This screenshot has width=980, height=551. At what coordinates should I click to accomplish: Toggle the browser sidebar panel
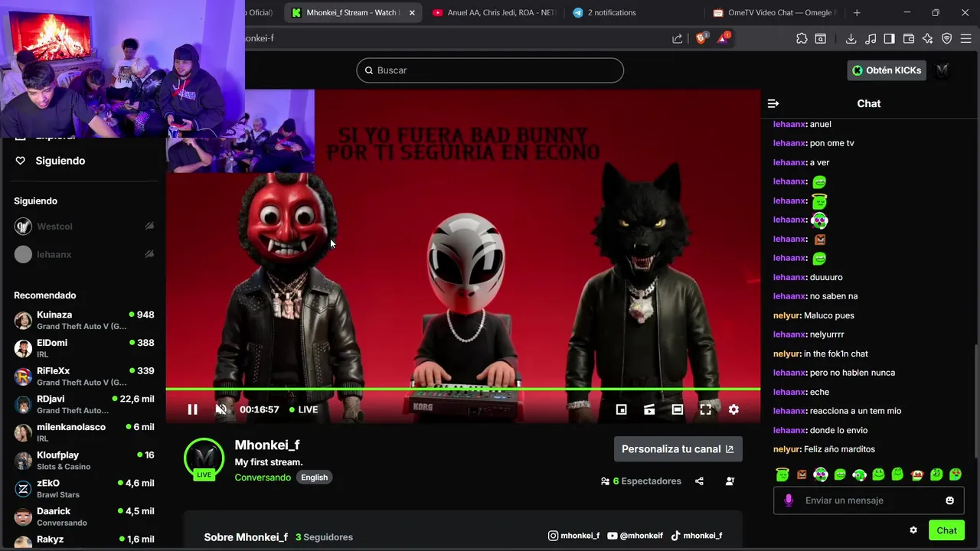pos(889,38)
